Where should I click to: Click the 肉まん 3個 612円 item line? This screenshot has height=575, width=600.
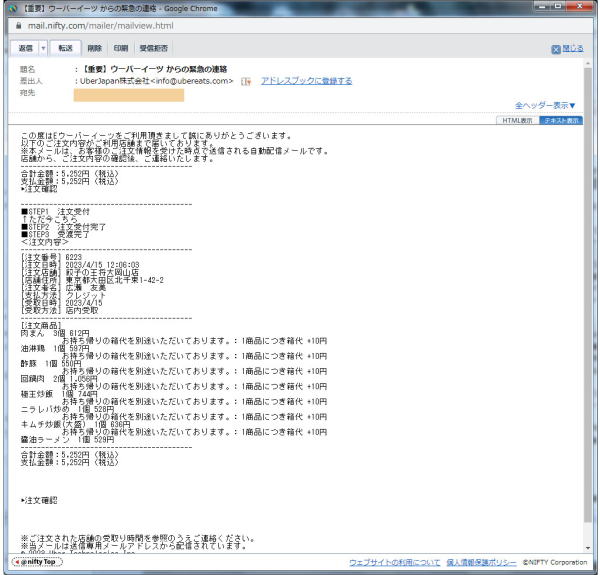(x=55, y=333)
